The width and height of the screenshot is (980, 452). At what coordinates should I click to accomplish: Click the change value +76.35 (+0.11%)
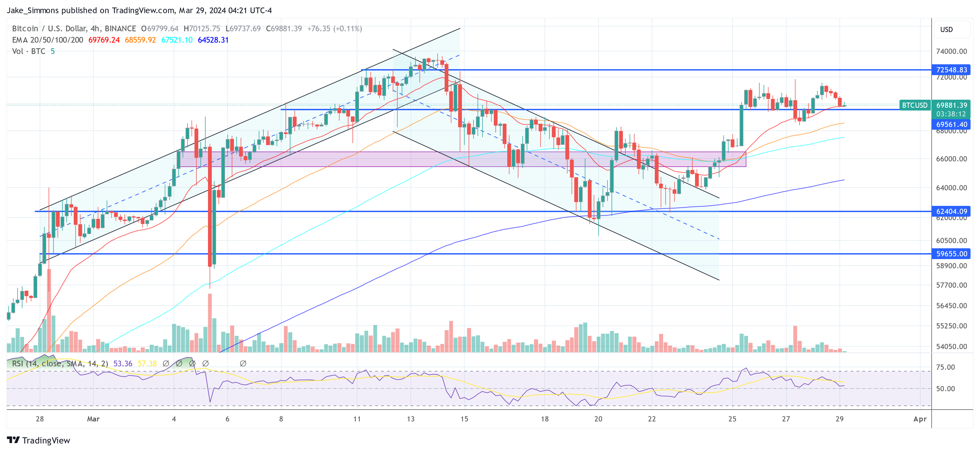coord(334,29)
